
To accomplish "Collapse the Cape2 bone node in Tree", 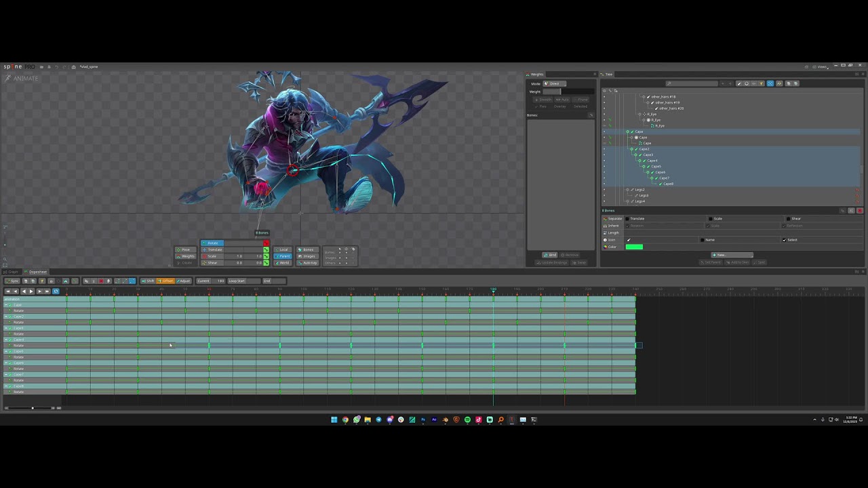I will (x=632, y=149).
